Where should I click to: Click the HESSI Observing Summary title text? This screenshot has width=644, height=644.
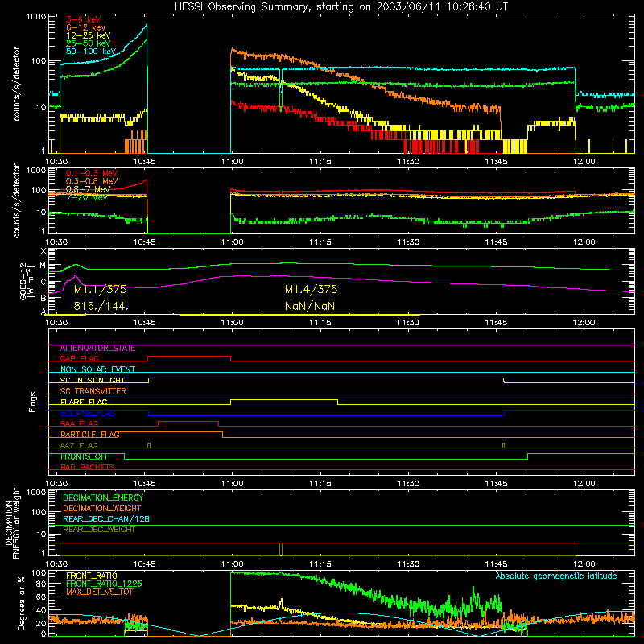point(341,7)
